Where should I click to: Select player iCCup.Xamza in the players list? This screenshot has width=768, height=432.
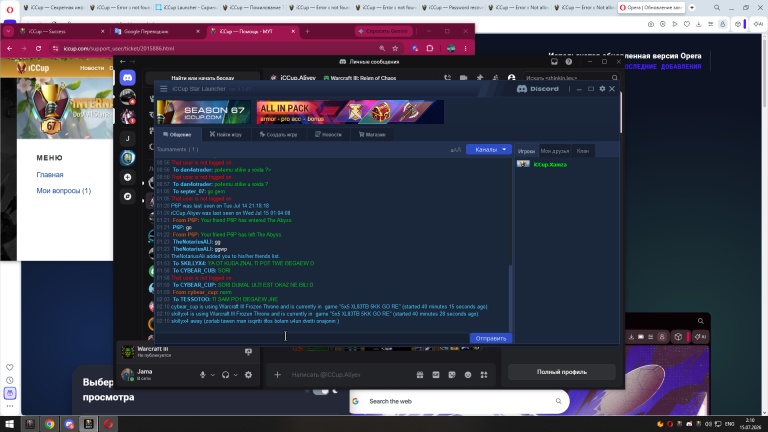[x=550, y=165]
